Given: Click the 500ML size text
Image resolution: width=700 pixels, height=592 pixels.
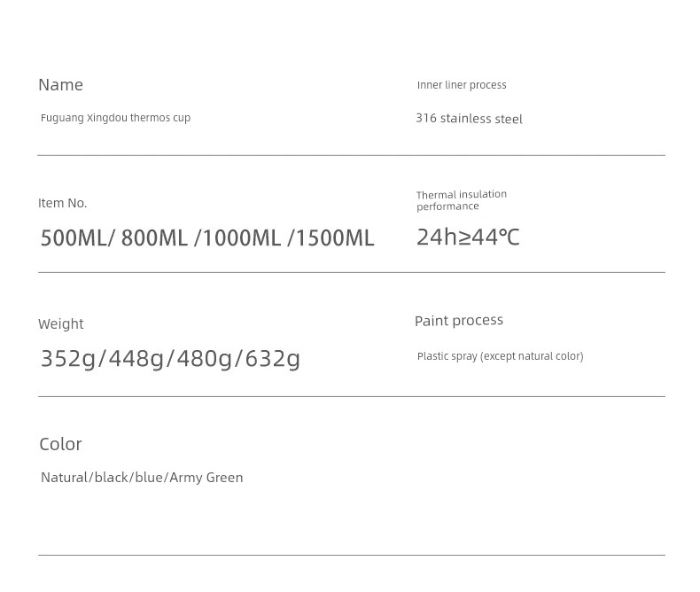Looking at the screenshot, I should click(73, 238).
